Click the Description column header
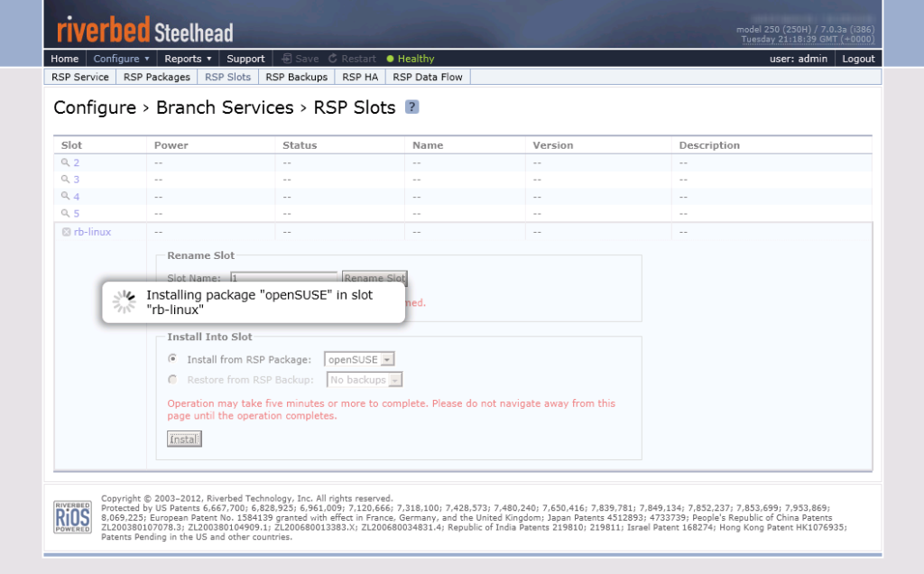924x574 pixels. tap(709, 145)
